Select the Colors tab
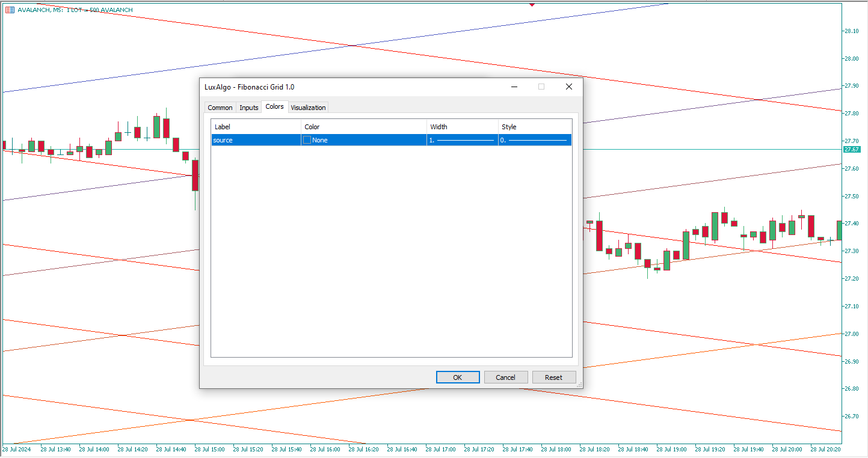The height and width of the screenshot is (458, 868). point(274,106)
